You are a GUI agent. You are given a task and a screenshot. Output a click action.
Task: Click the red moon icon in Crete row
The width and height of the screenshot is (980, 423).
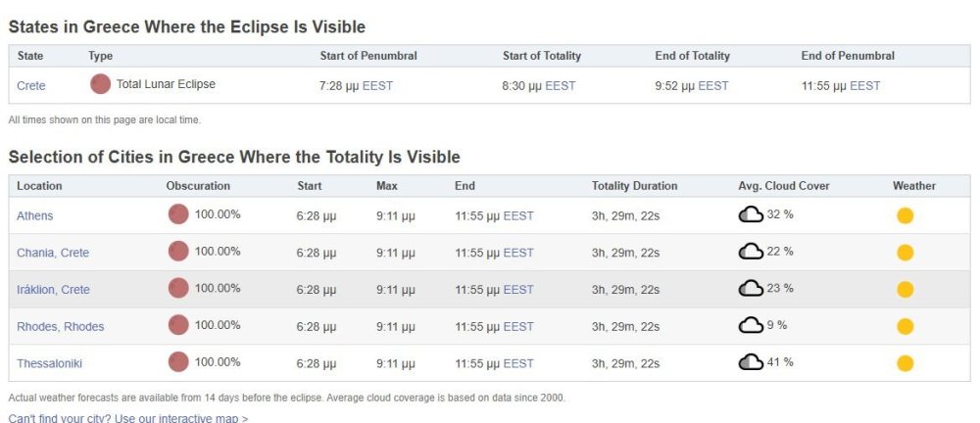click(x=100, y=84)
